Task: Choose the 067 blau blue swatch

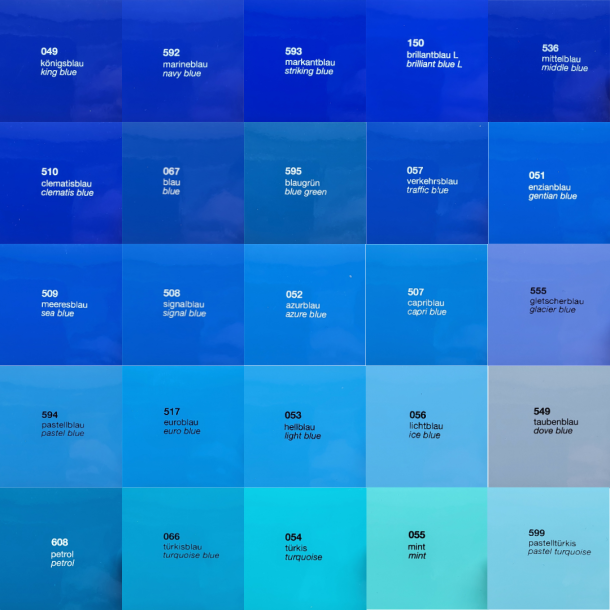Action: tap(183, 183)
